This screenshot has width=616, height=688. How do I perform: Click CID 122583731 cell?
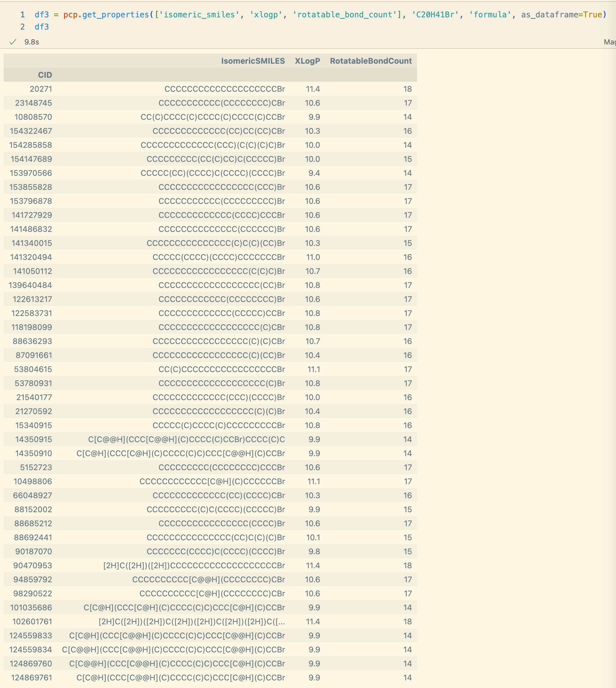click(x=32, y=313)
